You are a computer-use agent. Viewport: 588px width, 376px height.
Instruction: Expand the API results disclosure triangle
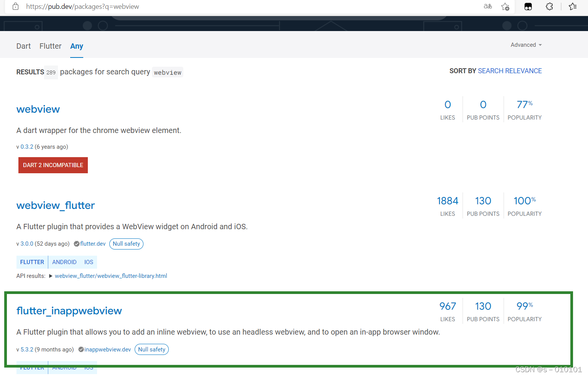[51, 276]
